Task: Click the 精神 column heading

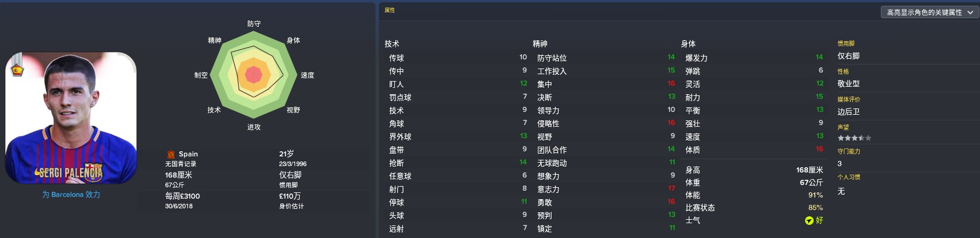Action: pyautogui.click(x=540, y=44)
